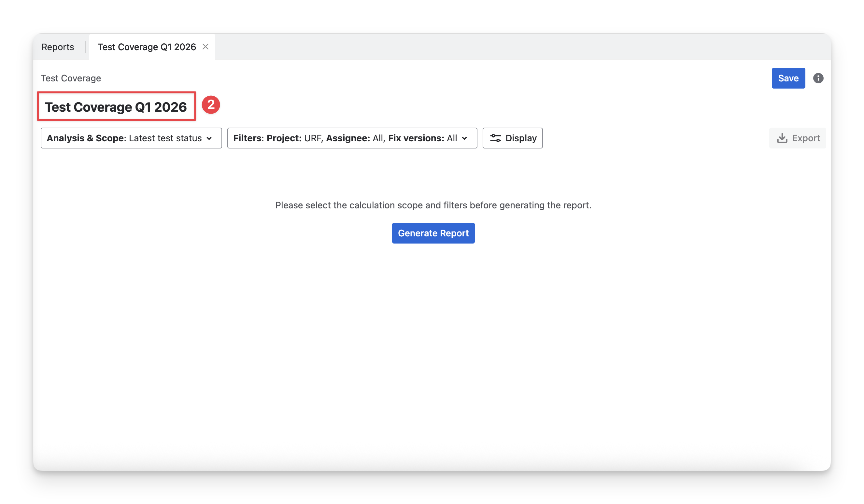The image size is (864, 504).
Task: Edit the report title Test Coverage Q1 2026
Action: [x=116, y=107]
